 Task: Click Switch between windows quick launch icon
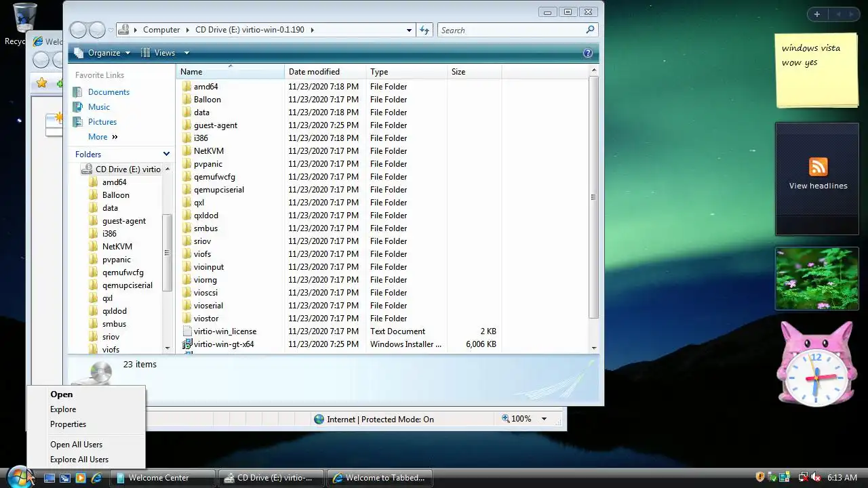(65, 478)
